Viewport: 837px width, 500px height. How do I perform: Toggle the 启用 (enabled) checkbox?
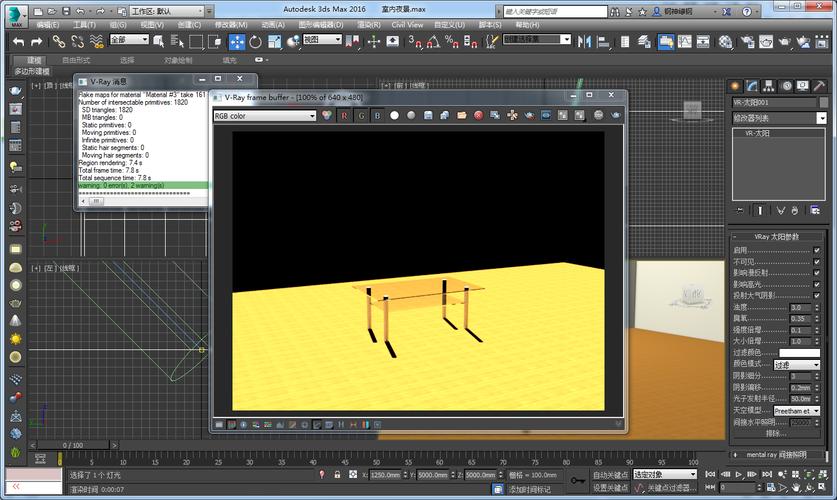click(816, 250)
